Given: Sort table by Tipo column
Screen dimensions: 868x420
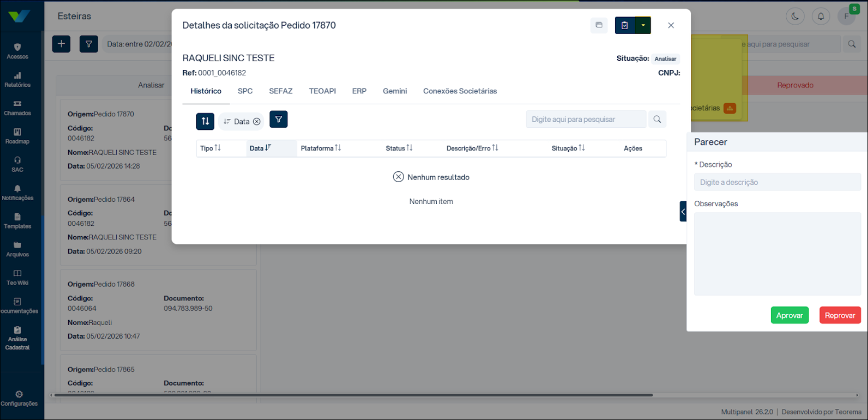Looking at the screenshot, I should pos(211,148).
